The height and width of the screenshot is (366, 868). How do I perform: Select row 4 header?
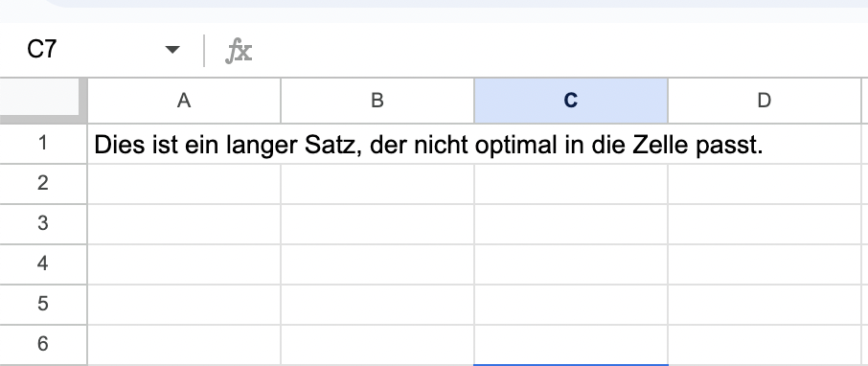pyautogui.click(x=43, y=264)
